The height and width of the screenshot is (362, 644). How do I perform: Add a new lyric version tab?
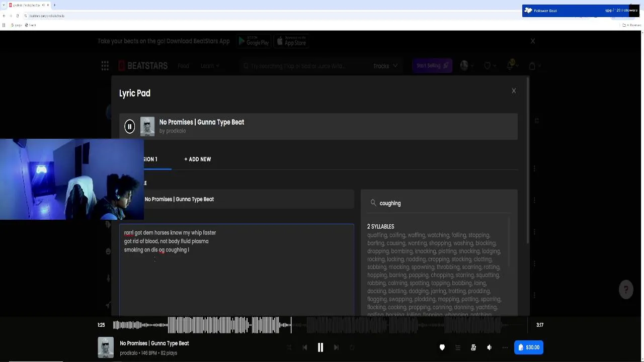pos(197,159)
